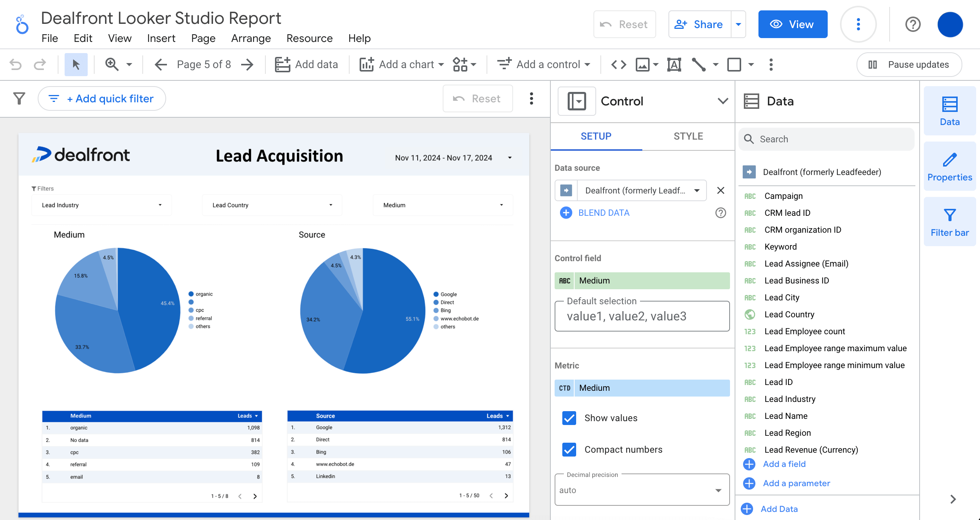
Task: Click the Default selection input field
Action: click(642, 316)
